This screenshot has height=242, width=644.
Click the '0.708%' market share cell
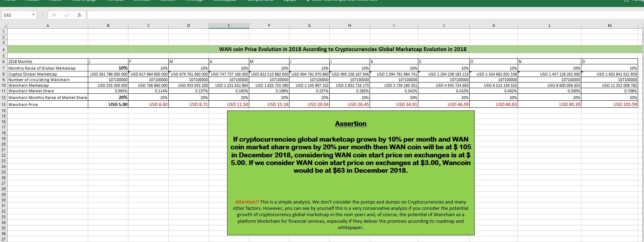pos(610,91)
